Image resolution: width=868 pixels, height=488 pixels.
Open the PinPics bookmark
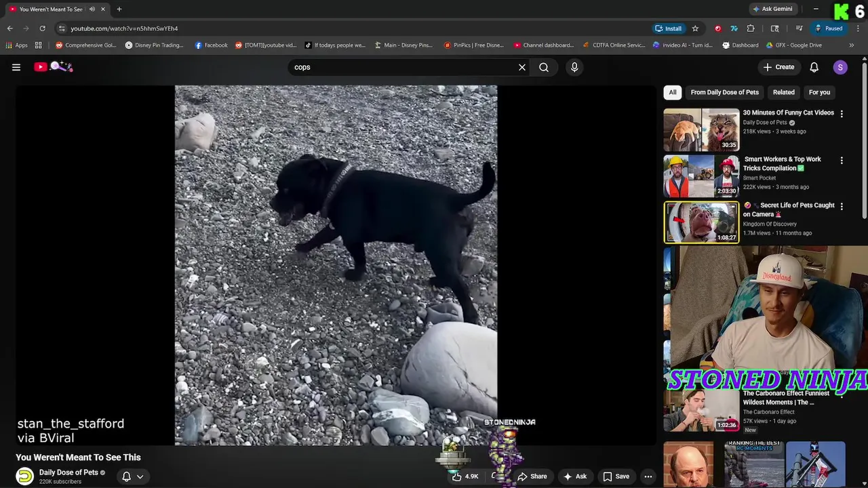[474, 45]
